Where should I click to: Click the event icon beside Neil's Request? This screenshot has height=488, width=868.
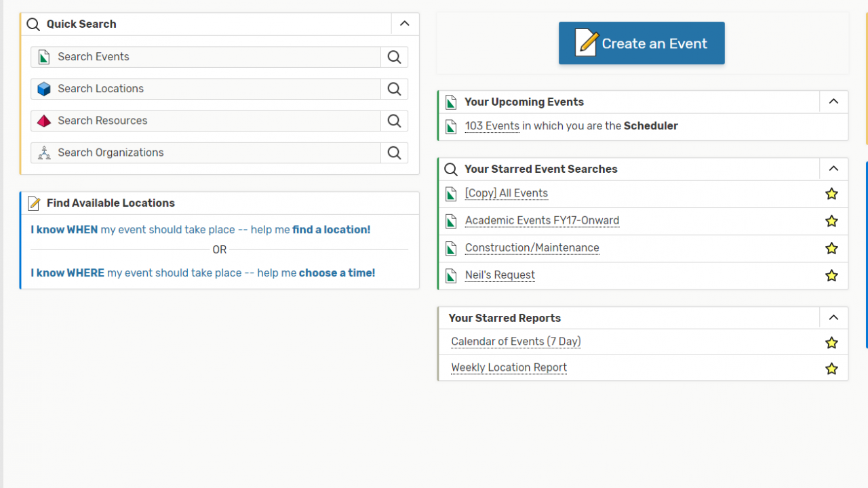tap(451, 276)
